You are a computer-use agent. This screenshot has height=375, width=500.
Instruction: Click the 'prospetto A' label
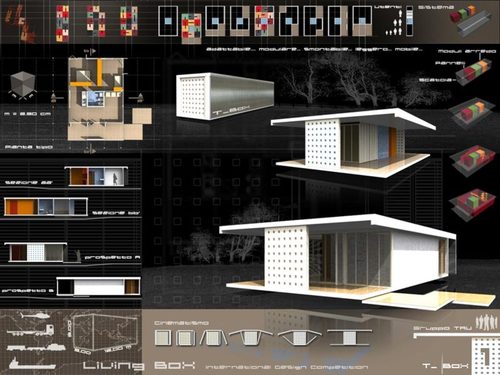click(x=112, y=257)
